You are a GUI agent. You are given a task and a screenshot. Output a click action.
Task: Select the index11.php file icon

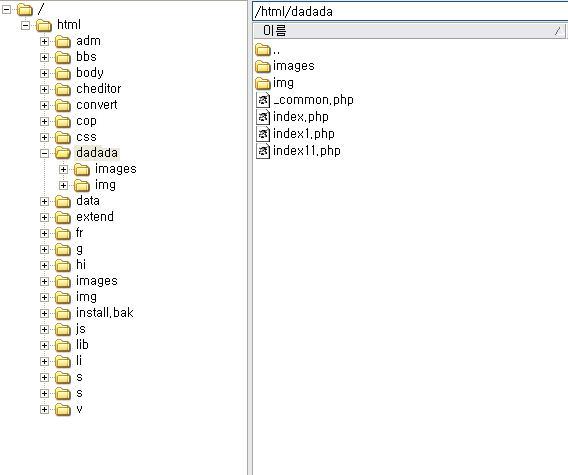263,151
